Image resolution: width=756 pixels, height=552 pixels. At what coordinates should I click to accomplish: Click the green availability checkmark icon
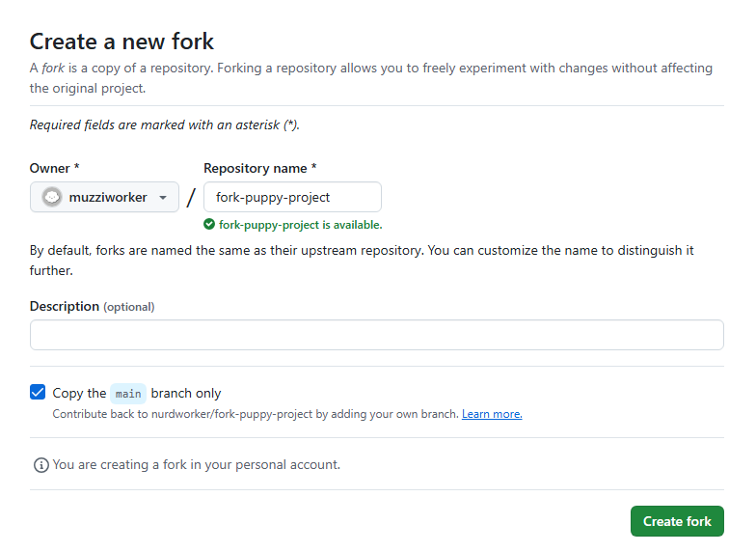tap(209, 225)
